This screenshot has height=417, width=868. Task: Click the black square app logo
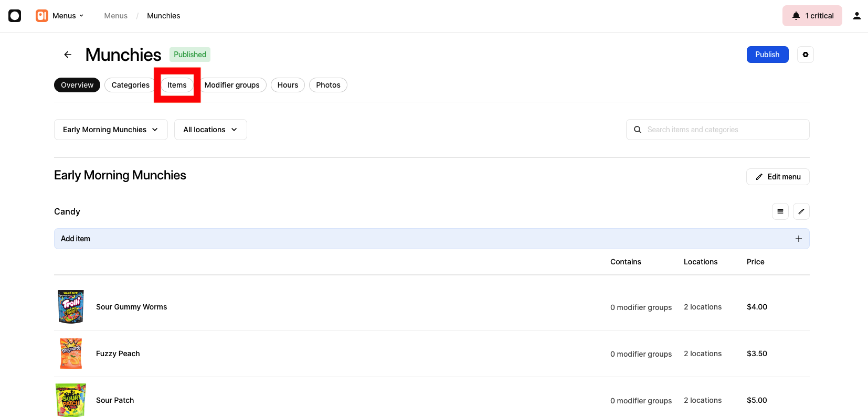click(15, 16)
